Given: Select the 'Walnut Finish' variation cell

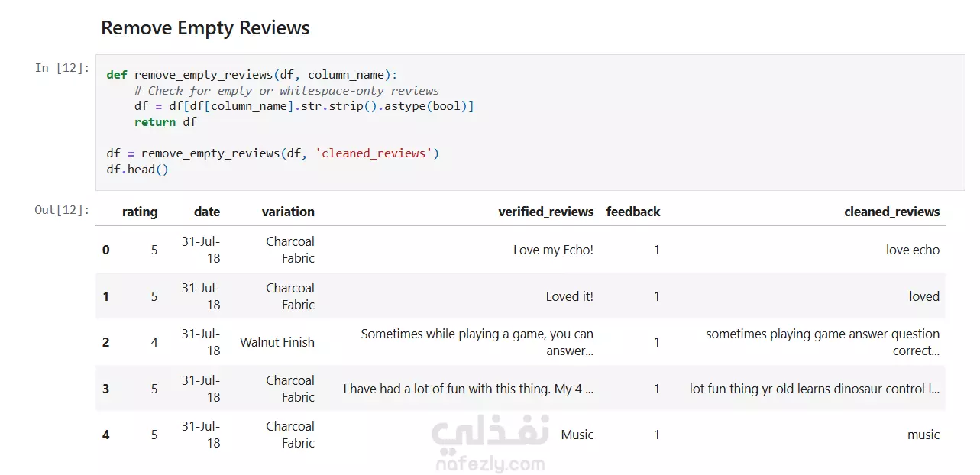Looking at the screenshot, I should (x=277, y=342).
